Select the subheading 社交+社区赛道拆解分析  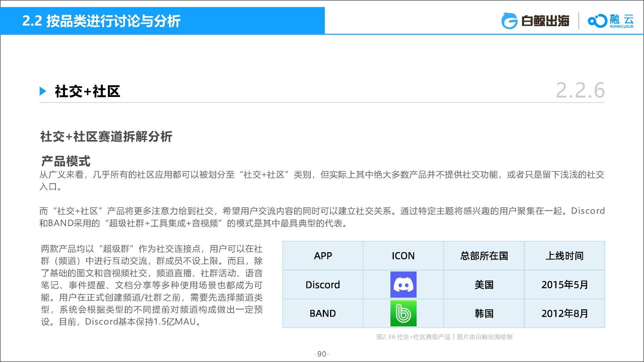pos(106,137)
